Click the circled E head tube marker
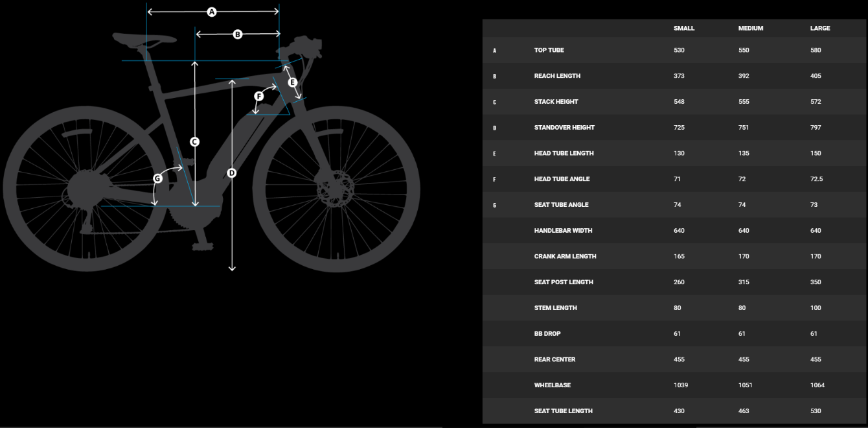Image resolution: width=868 pixels, height=428 pixels. click(x=292, y=82)
